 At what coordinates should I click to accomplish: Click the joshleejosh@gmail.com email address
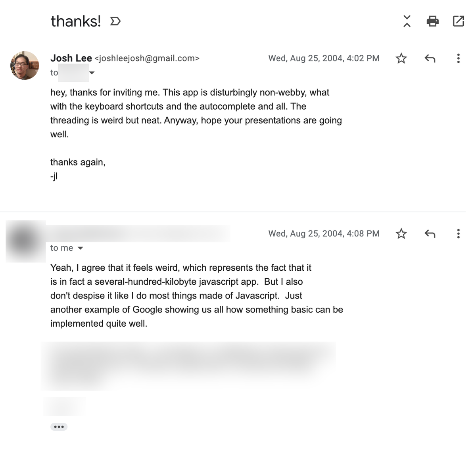147,59
